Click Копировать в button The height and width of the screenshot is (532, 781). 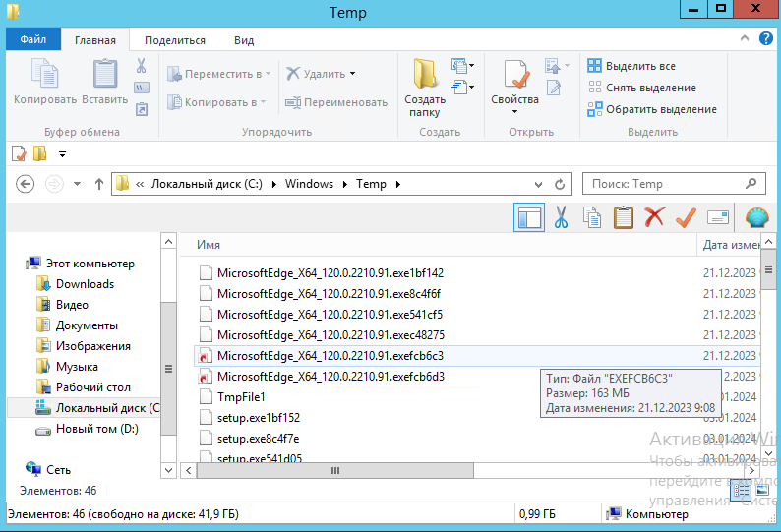pos(216,102)
